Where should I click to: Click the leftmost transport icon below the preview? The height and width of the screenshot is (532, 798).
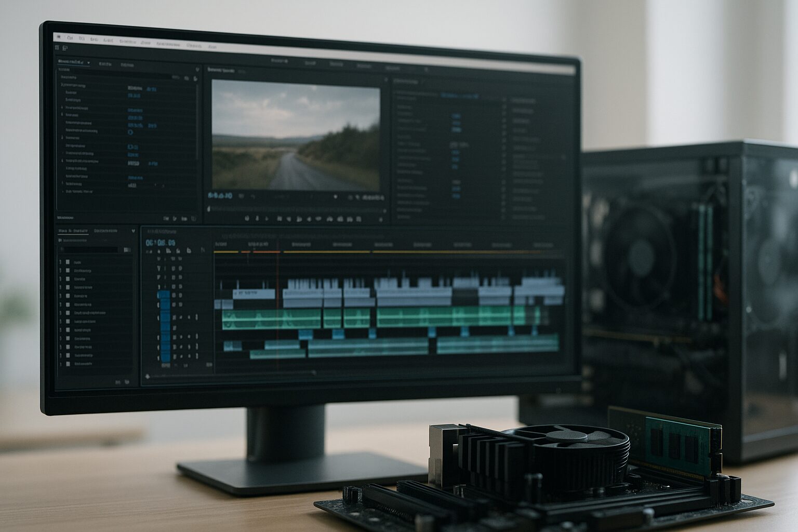tap(247, 219)
